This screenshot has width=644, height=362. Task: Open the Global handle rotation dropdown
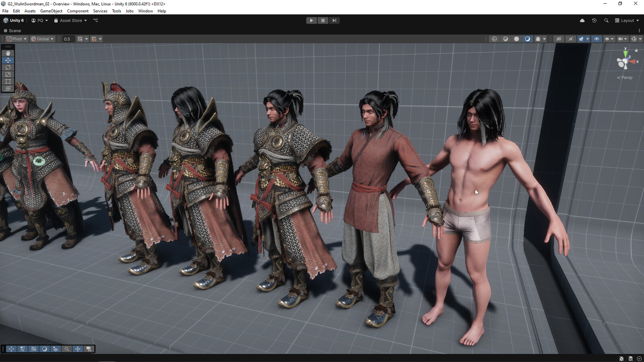(42, 39)
